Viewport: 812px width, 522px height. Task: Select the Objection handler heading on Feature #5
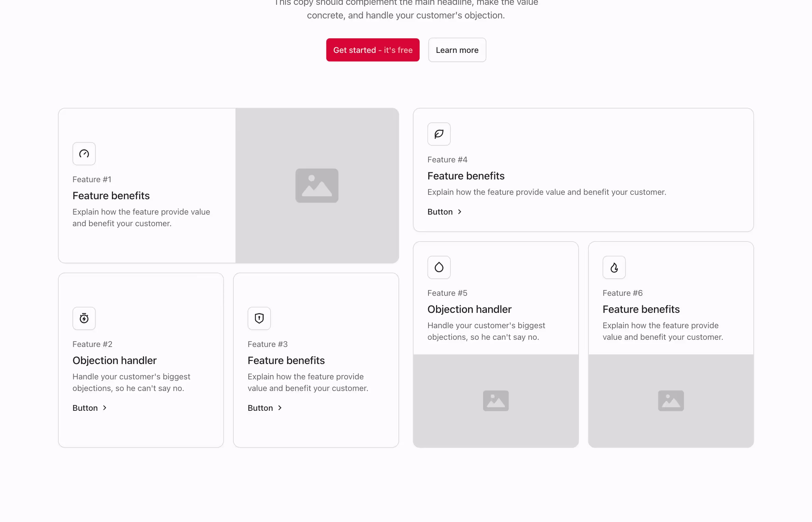(469, 309)
